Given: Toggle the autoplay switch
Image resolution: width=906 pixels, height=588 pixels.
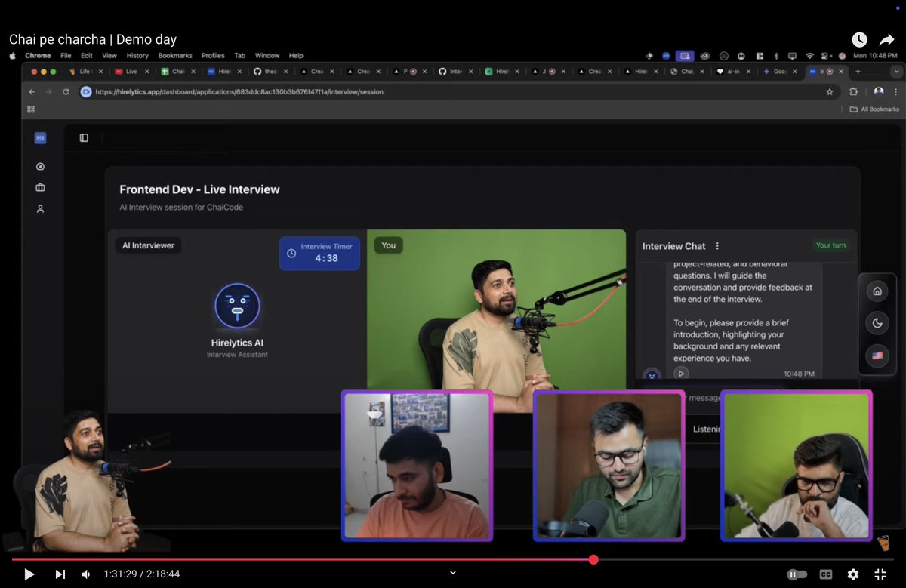Looking at the screenshot, I should tap(797, 574).
